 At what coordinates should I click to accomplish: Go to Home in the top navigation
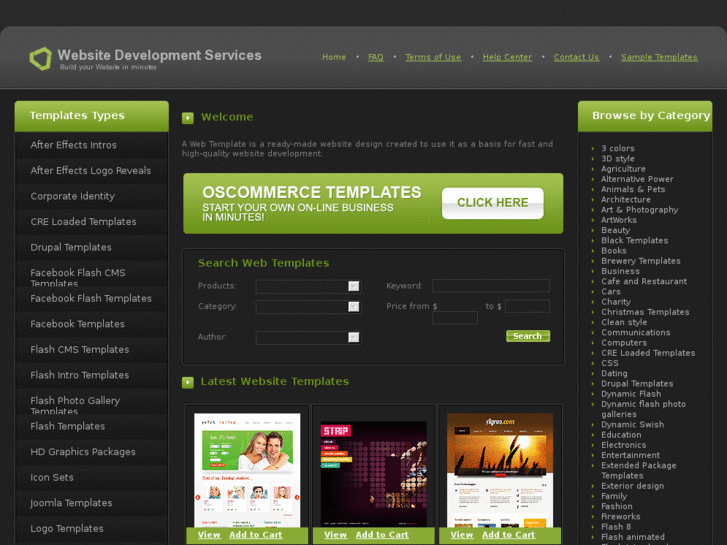334,57
